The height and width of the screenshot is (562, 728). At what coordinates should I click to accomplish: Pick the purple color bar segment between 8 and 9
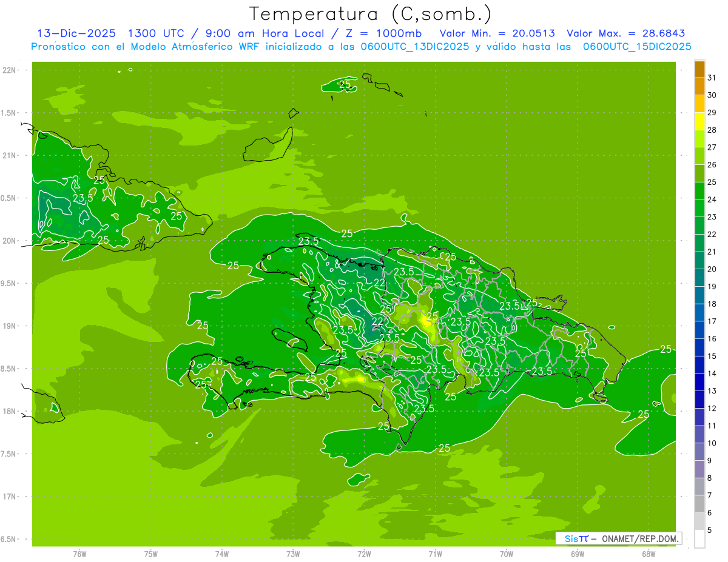[699, 470]
